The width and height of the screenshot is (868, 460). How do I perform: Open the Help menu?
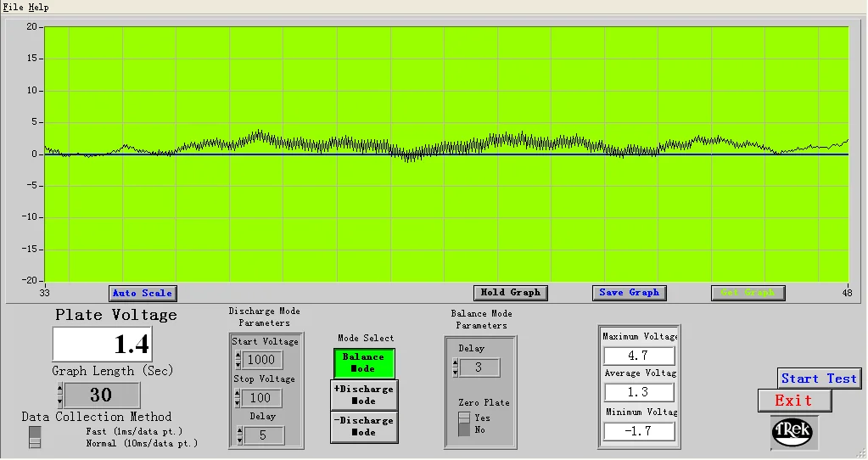(x=39, y=7)
